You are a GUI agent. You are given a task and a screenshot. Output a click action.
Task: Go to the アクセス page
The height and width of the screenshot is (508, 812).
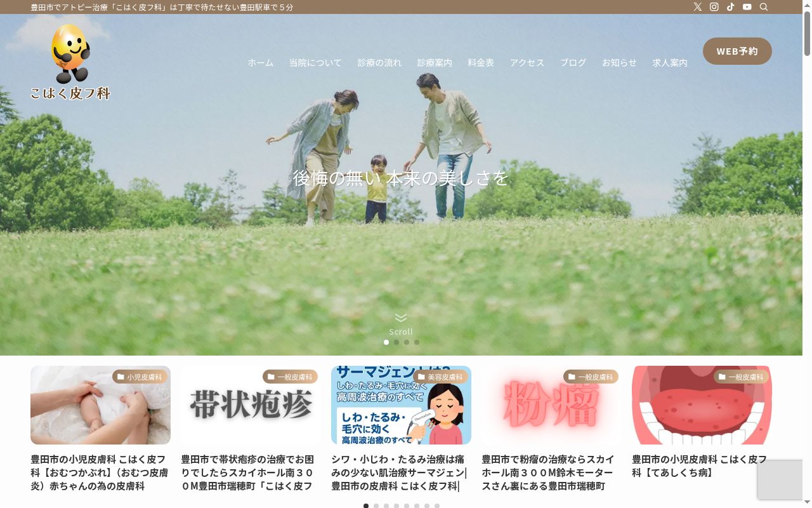[x=527, y=63]
